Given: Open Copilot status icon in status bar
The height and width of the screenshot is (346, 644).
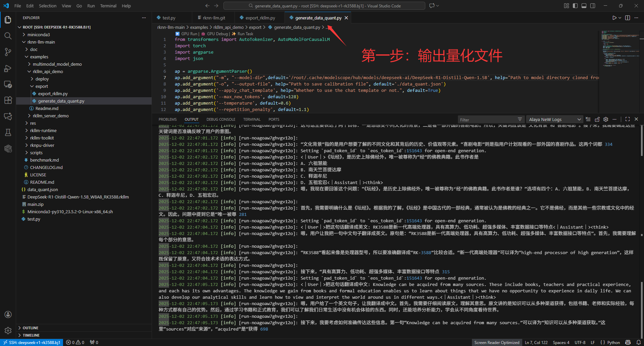Looking at the screenshot, I should [x=628, y=342].
